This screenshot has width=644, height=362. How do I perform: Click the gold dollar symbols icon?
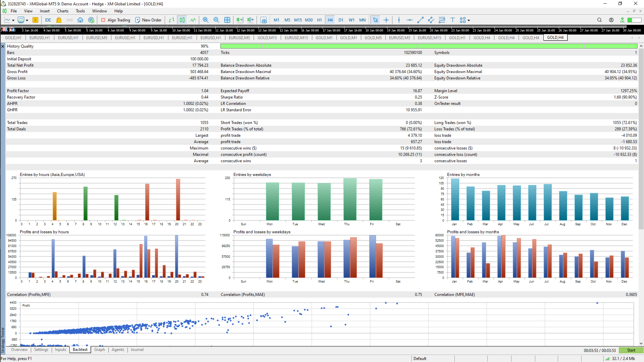(35, 20)
